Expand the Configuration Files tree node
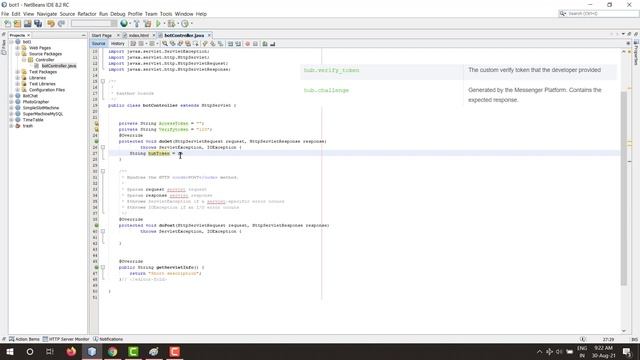640x360 pixels. pyautogui.click(x=18, y=90)
